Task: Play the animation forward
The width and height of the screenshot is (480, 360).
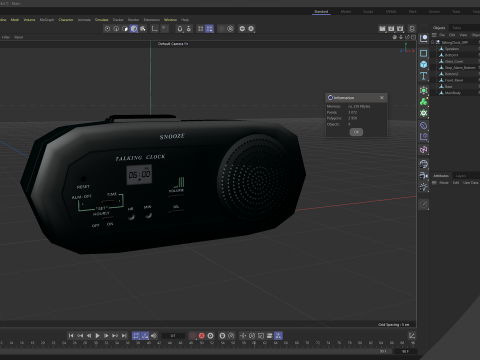Action: [x=97, y=336]
